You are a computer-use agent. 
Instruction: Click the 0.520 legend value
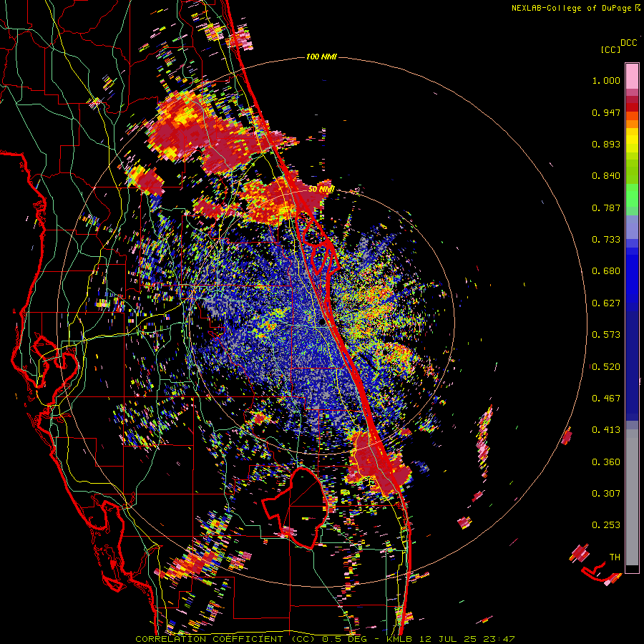point(606,367)
